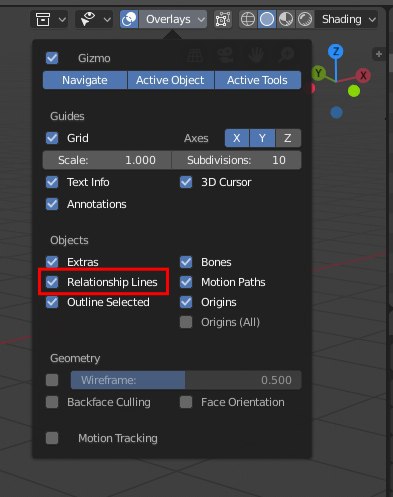Screen dimensions: 393x497
Task: Disable Relationship Lines checkbox
Action: pos(52,282)
